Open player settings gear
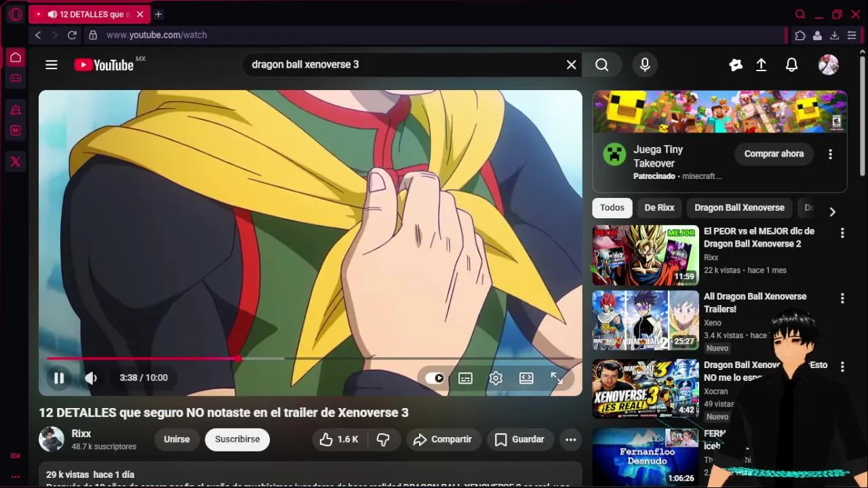The width and height of the screenshot is (868, 488). click(496, 378)
